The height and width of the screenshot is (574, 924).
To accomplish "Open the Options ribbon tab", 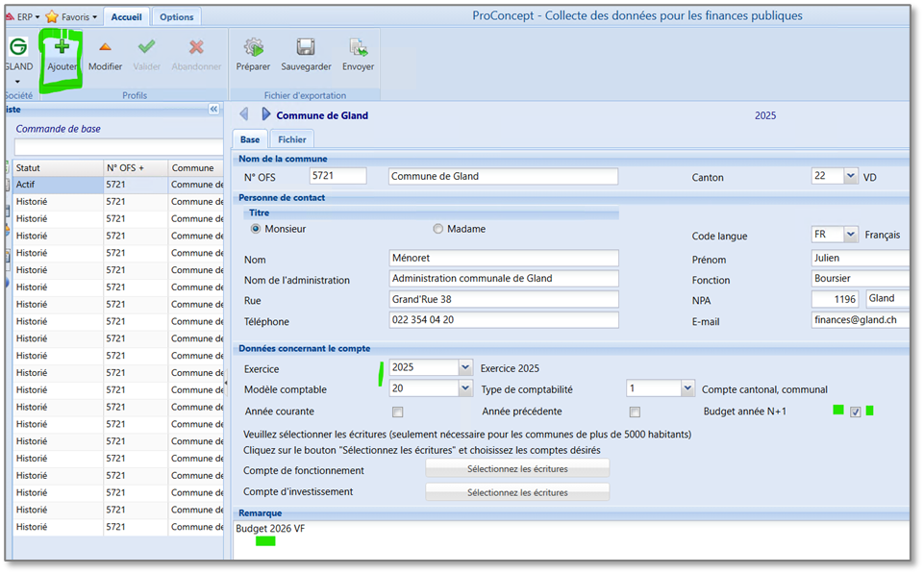I will tap(176, 17).
